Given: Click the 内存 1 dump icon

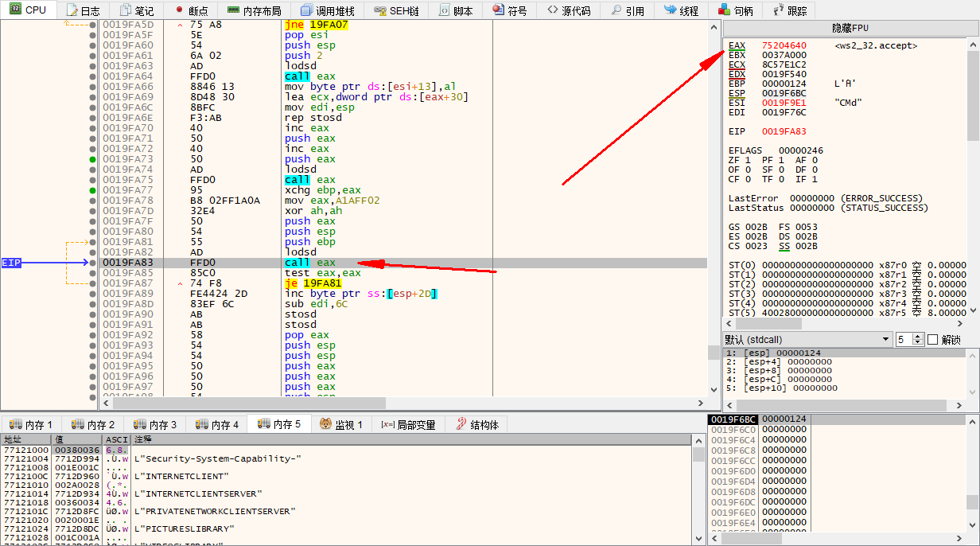Looking at the screenshot, I should pos(16,424).
